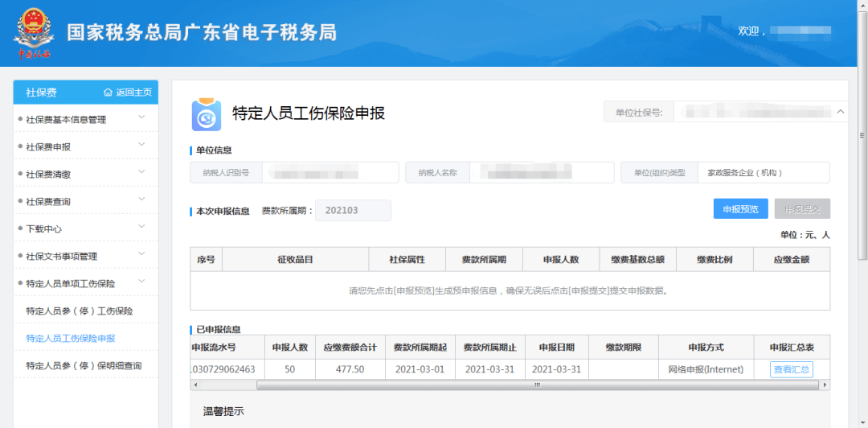Open the 社保费清缴 sidebar menu
The height and width of the screenshot is (428, 868).
point(141,172)
